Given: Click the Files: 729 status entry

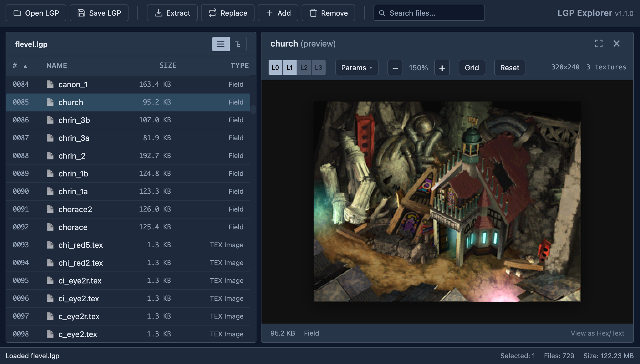Looking at the screenshot, I should coord(559,356).
